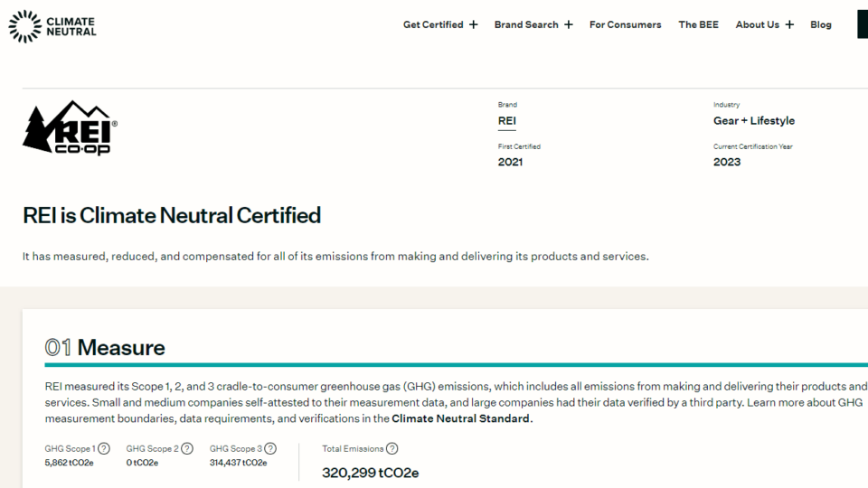
Task: Click the REI brand name link
Action: [506, 121]
